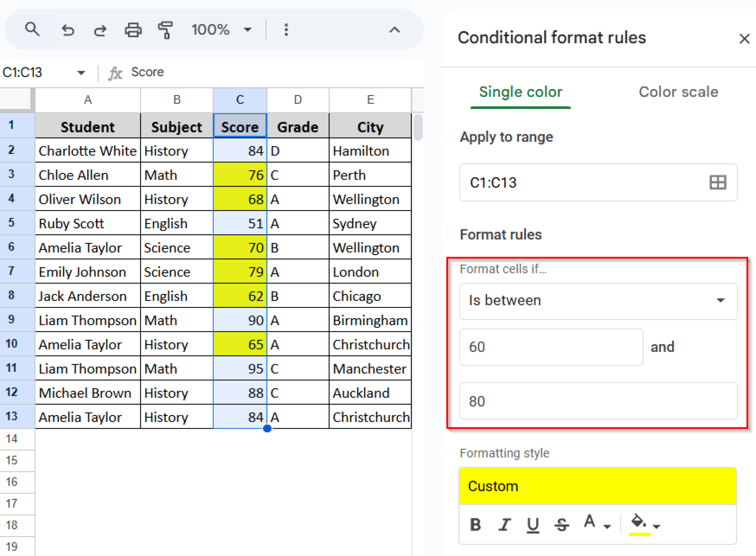Select the Single color tab

[520, 92]
